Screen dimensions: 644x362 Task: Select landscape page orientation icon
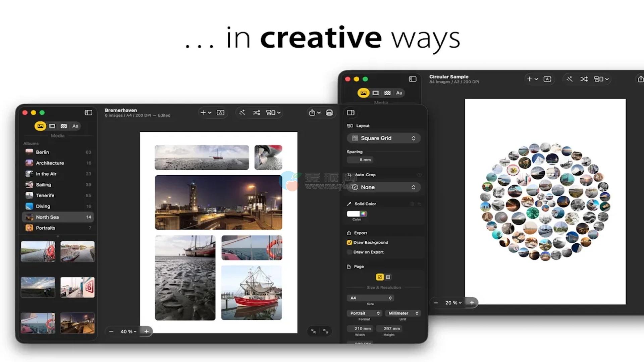388,277
